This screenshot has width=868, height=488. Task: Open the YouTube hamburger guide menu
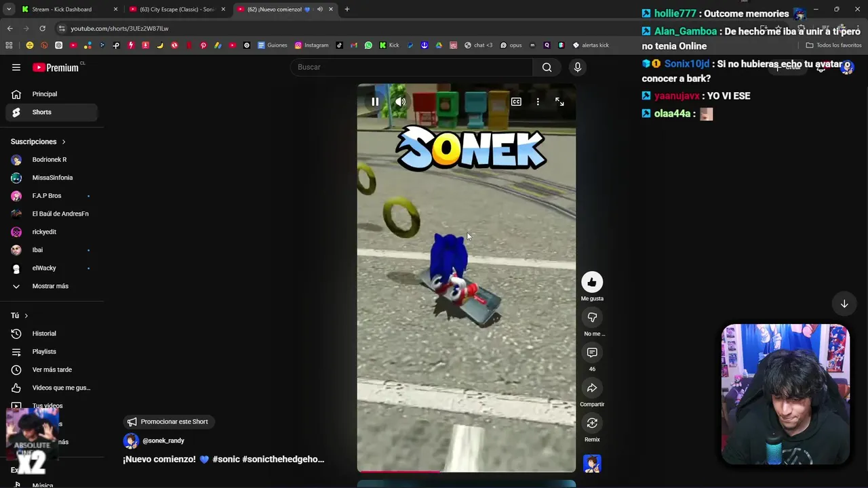16,67
